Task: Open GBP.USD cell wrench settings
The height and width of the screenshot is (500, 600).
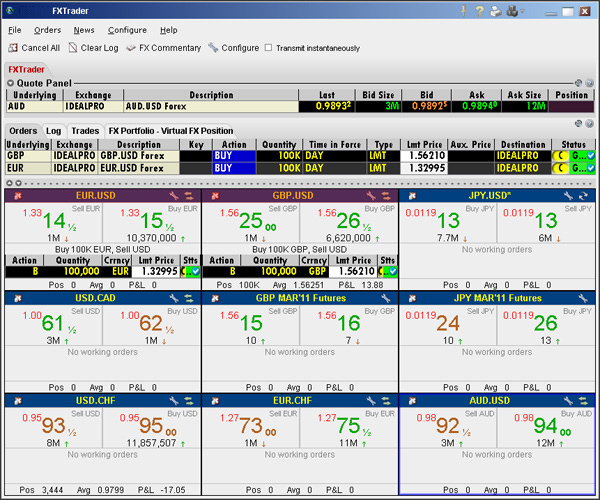Action: (371, 196)
